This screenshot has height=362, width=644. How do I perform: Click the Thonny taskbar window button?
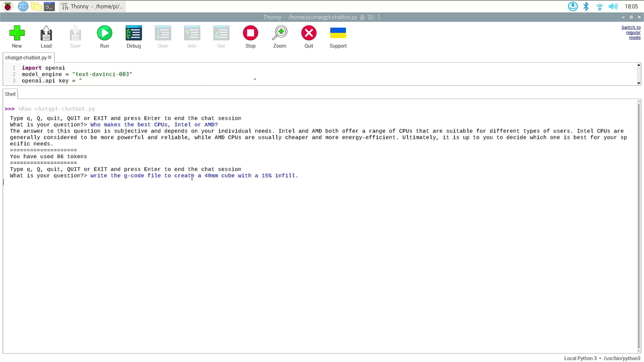pyautogui.click(x=92, y=6)
